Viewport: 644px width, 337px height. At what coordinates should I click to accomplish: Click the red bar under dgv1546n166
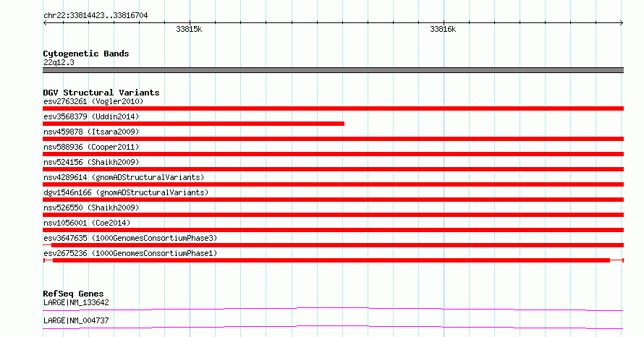click(333, 200)
